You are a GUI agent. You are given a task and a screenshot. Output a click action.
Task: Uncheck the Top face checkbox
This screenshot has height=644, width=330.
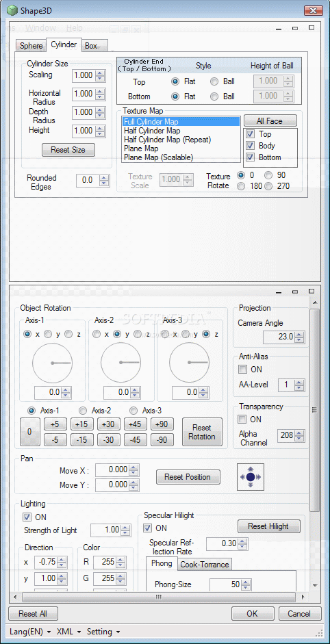249,134
